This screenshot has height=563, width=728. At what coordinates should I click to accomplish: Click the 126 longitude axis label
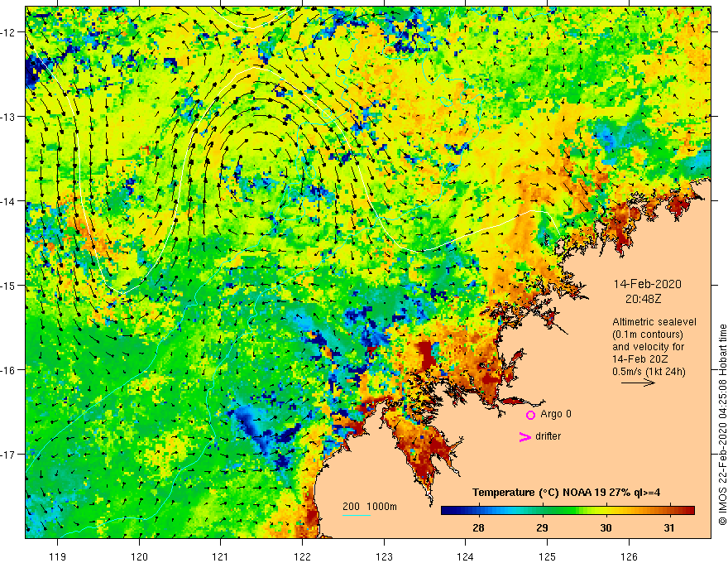(x=629, y=556)
